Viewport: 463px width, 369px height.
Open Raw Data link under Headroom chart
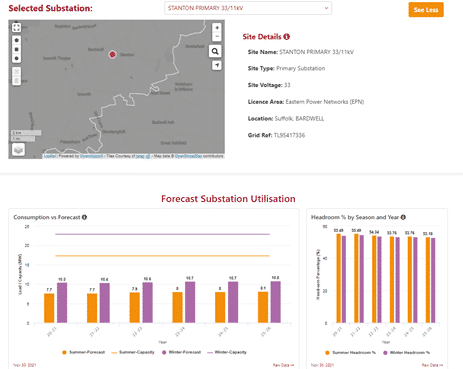432,365
